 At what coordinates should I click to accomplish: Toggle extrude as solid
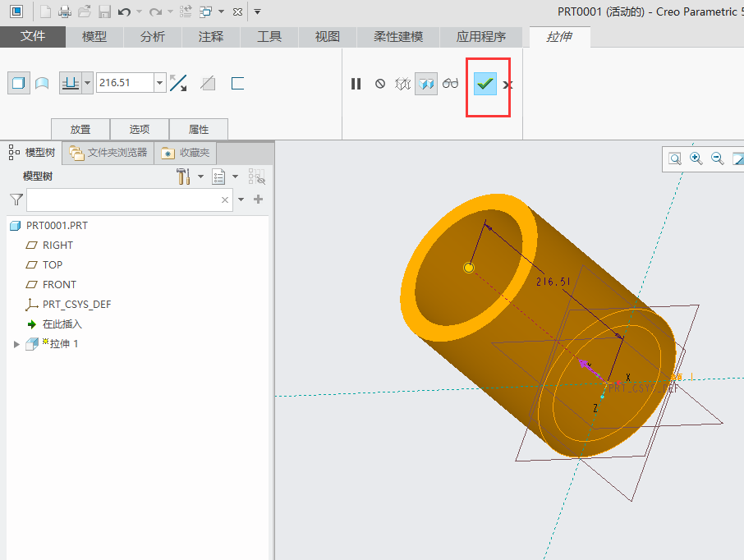(x=18, y=83)
